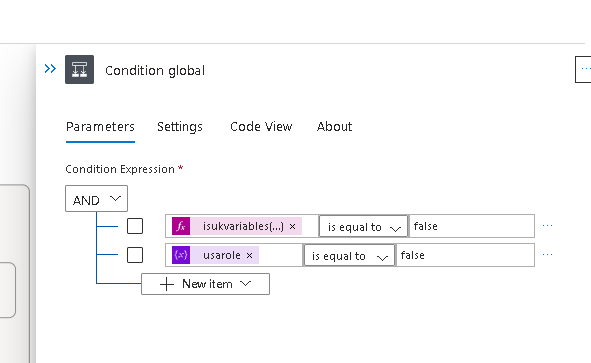Remove the usarole token

pyautogui.click(x=250, y=256)
